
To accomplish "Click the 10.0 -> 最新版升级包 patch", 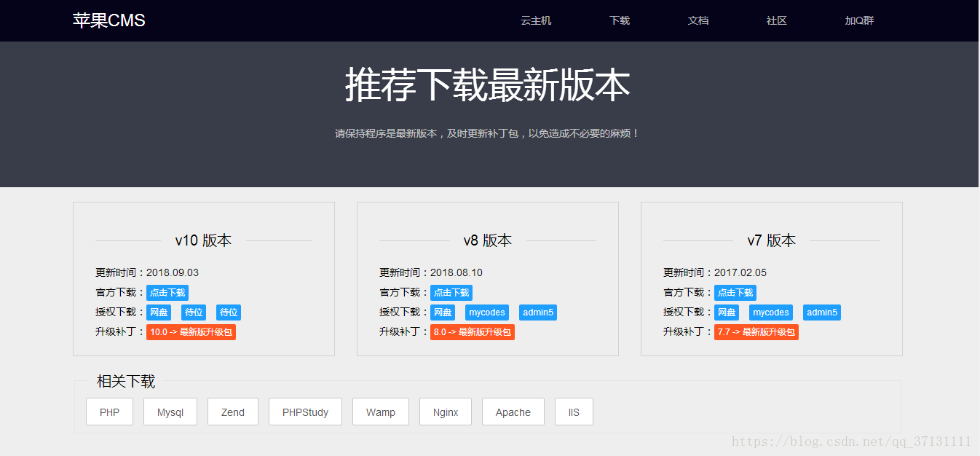I will 191,331.
